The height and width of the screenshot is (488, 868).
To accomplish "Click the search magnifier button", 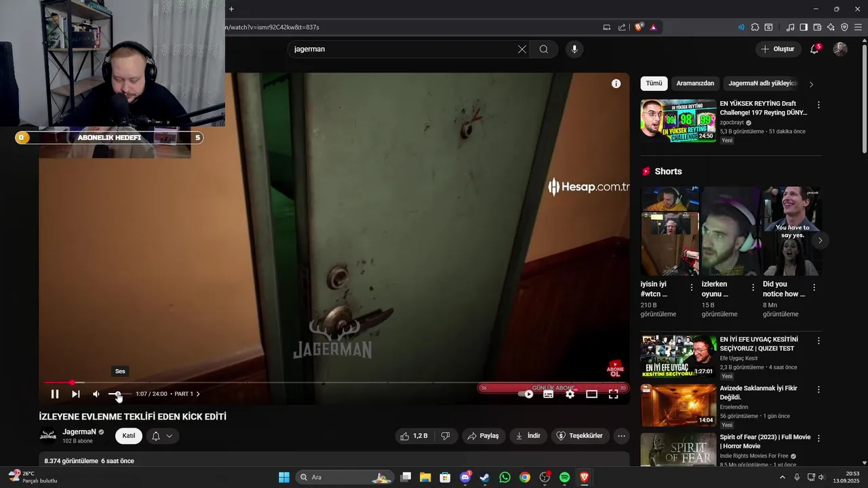I will coord(544,49).
